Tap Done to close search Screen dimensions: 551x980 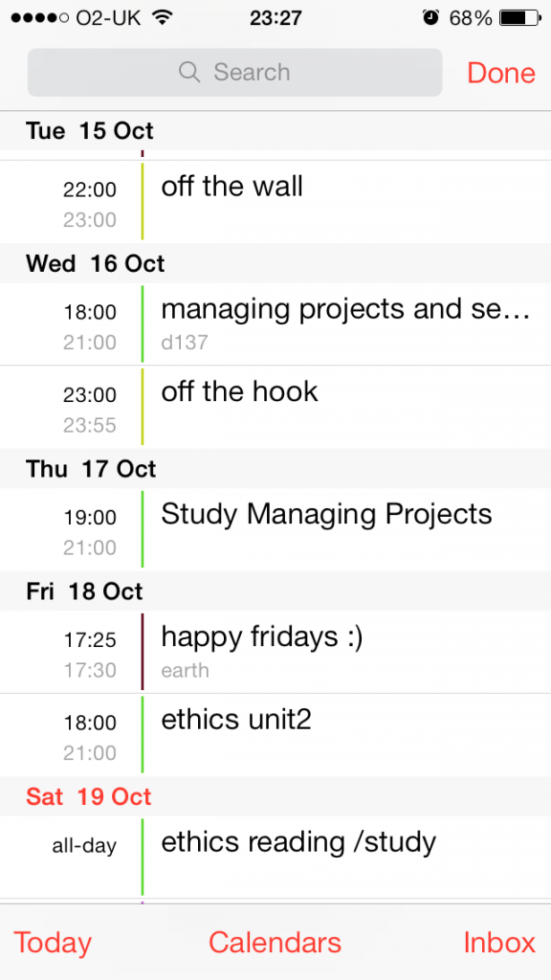pyautogui.click(x=501, y=73)
